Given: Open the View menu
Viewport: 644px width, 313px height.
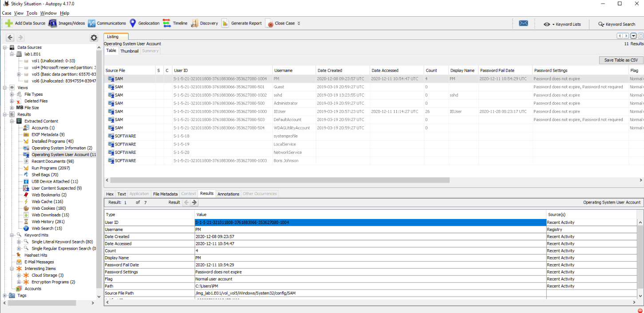Looking at the screenshot, I should tap(19, 13).
